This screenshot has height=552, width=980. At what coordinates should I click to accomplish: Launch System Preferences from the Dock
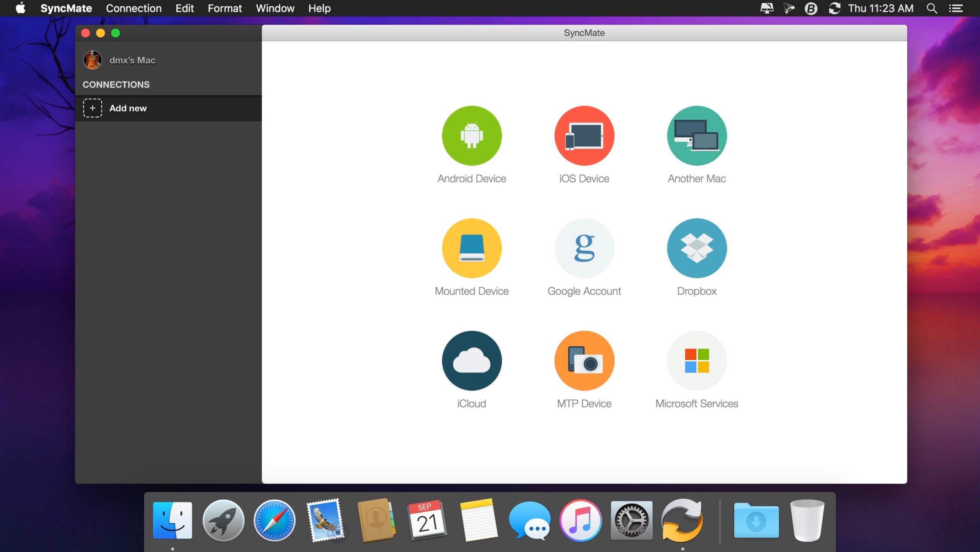point(632,520)
